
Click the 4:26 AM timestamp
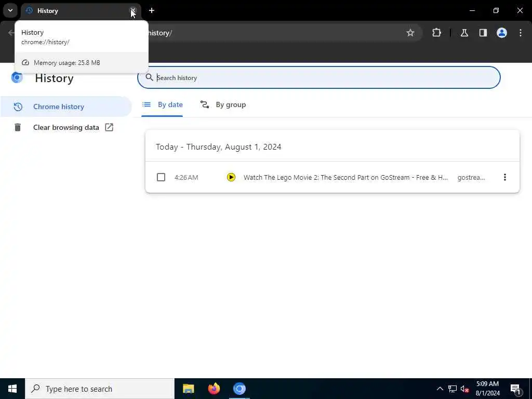pyautogui.click(x=187, y=178)
